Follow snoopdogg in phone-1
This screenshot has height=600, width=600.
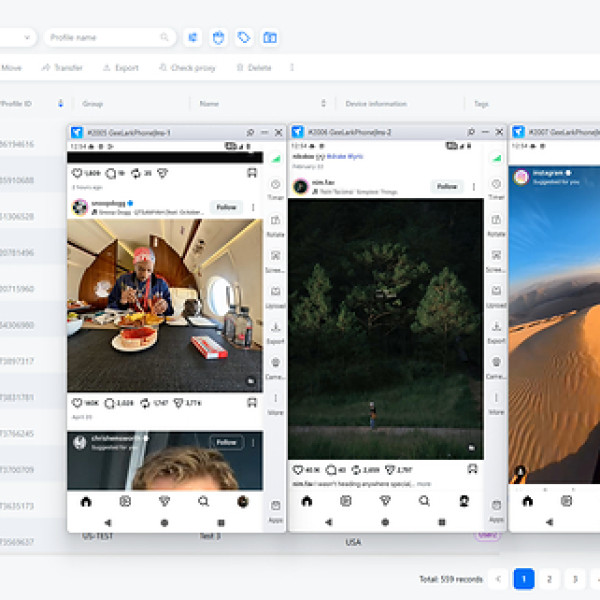click(x=226, y=207)
